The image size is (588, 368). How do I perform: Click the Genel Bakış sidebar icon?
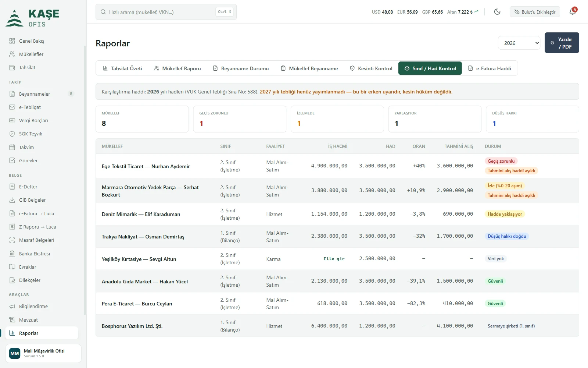coord(12,41)
